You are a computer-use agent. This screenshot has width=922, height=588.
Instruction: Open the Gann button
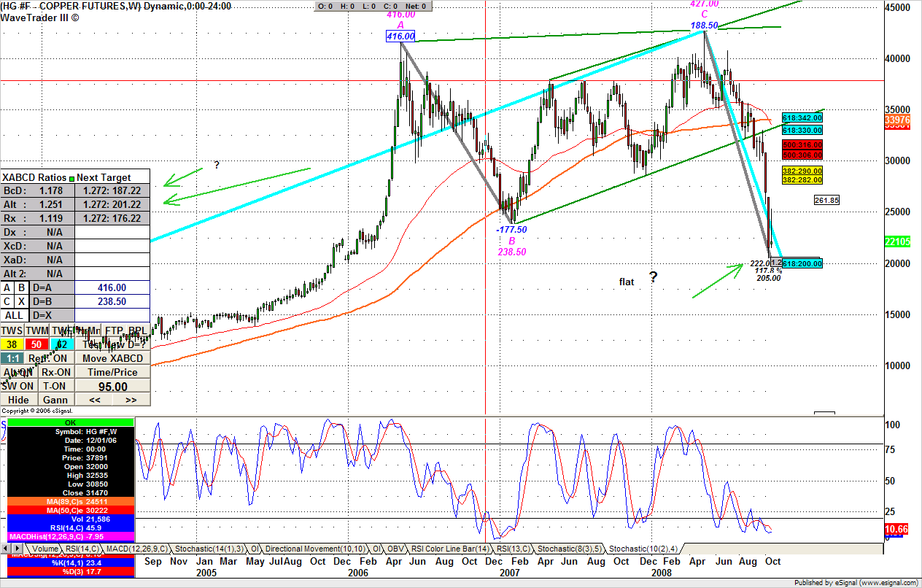tap(55, 400)
